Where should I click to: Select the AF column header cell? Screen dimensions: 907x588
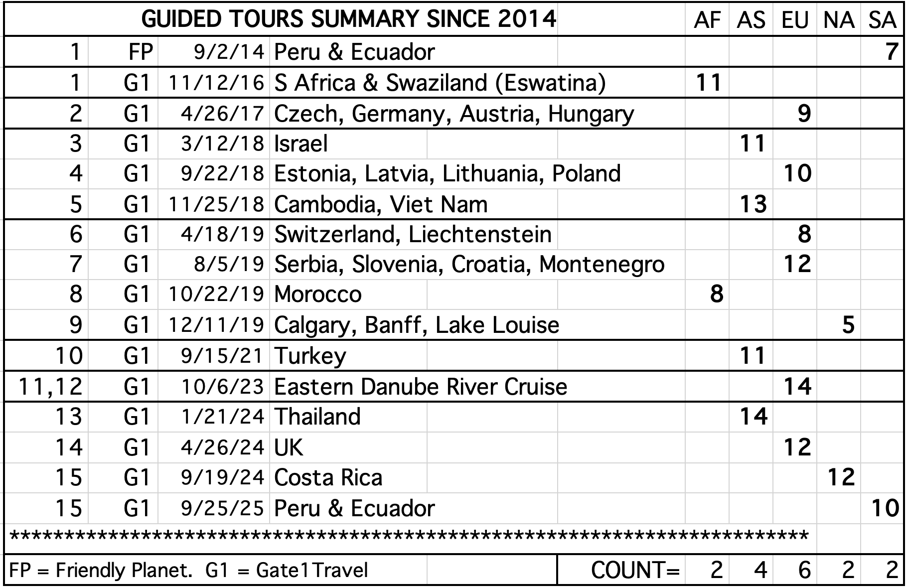pos(707,20)
